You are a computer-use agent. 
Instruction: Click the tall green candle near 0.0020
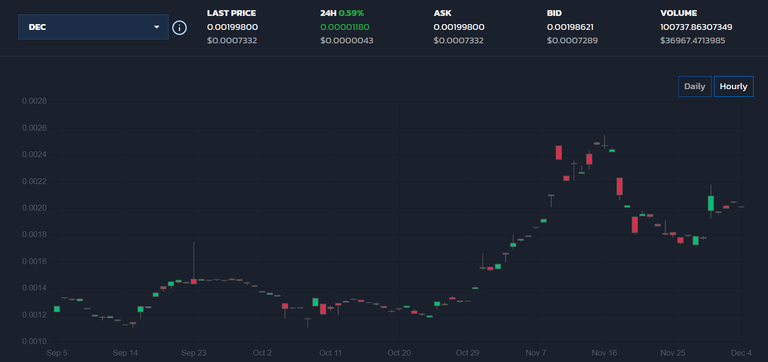(711, 203)
